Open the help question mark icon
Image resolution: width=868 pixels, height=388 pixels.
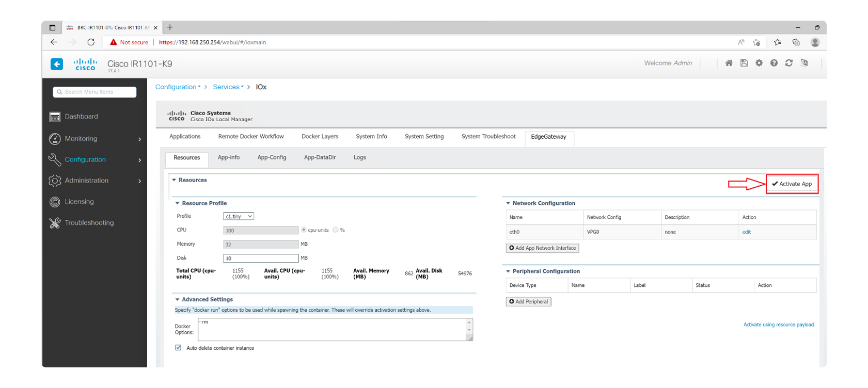click(774, 63)
